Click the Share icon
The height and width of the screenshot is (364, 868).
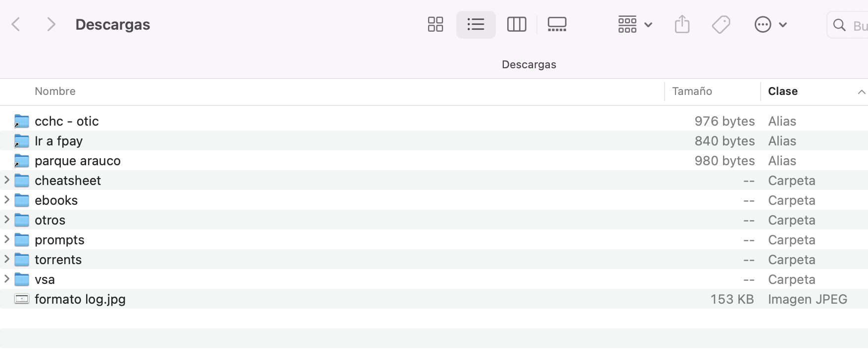coord(682,24)
